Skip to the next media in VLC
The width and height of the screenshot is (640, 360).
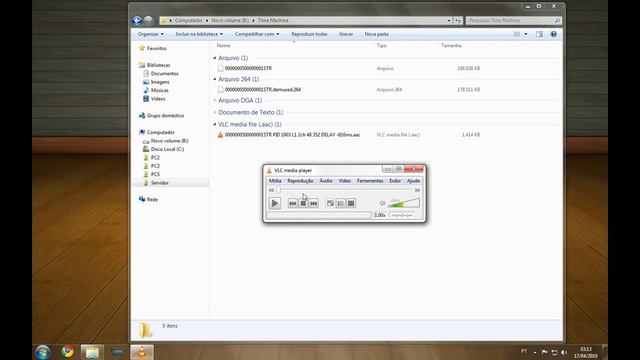[x=313, y=203]
